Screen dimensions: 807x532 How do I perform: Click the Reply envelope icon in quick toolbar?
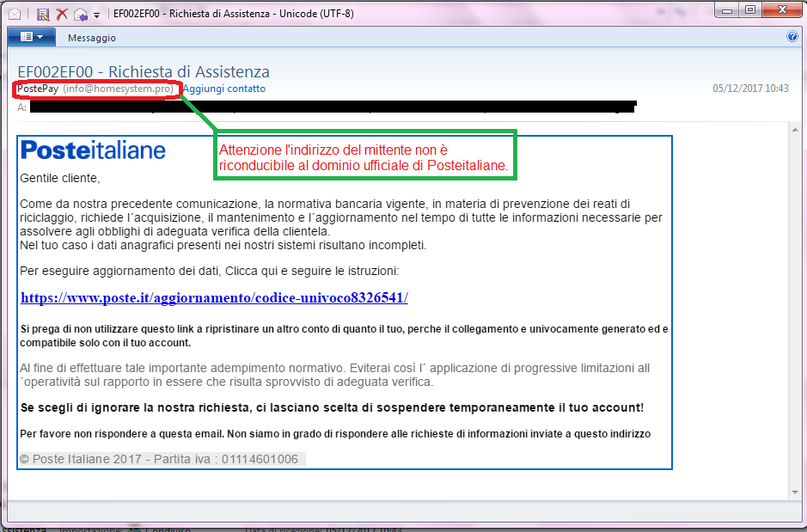[80, 15]
